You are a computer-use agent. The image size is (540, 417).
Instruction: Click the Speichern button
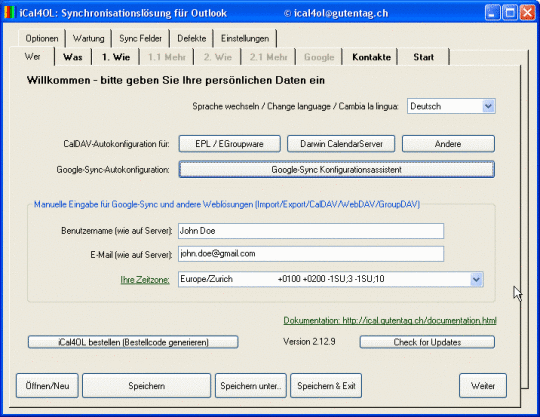click(146, 386)
